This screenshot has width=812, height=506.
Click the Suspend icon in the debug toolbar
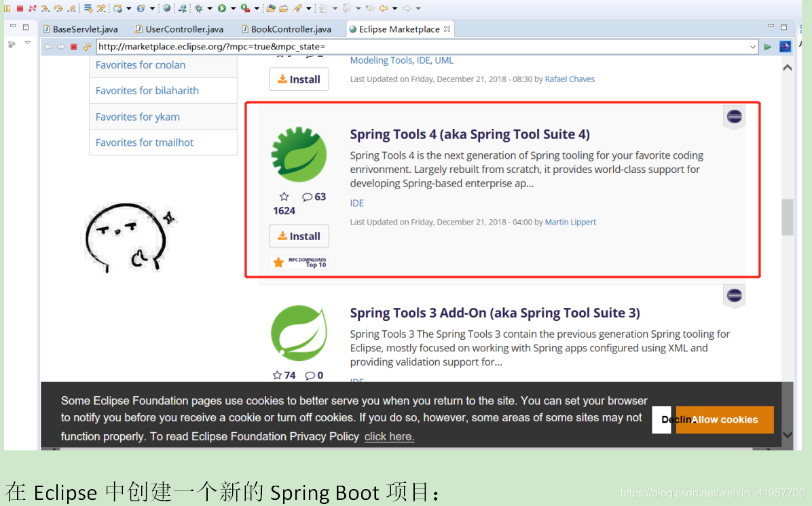pyautogui.click(x=7, y=8)
